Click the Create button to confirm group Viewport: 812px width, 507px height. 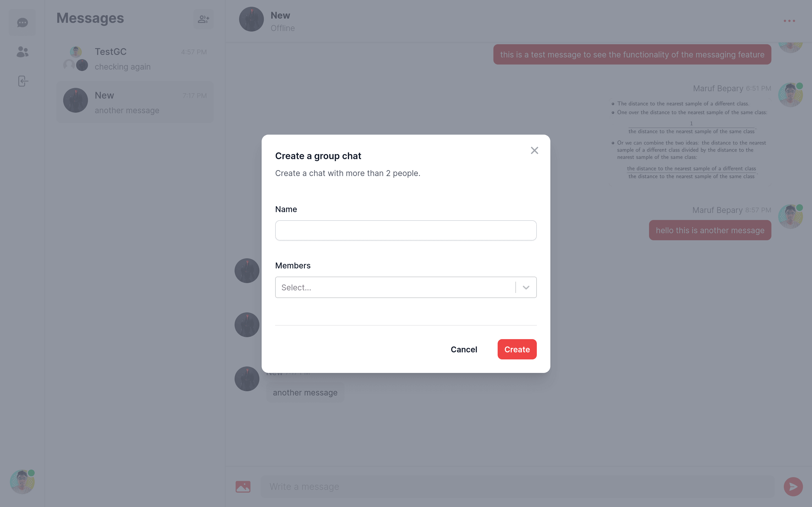[517, 349]
